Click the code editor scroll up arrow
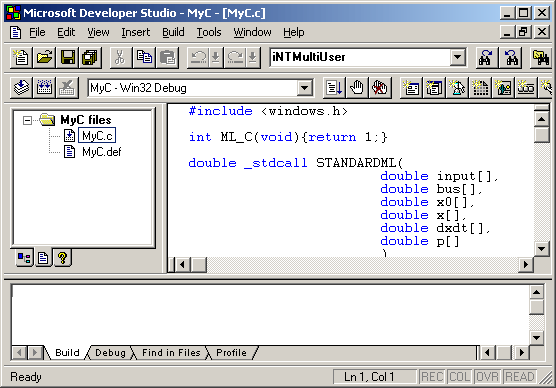Viewport: 556px width, 388px height. pos(541,119)
